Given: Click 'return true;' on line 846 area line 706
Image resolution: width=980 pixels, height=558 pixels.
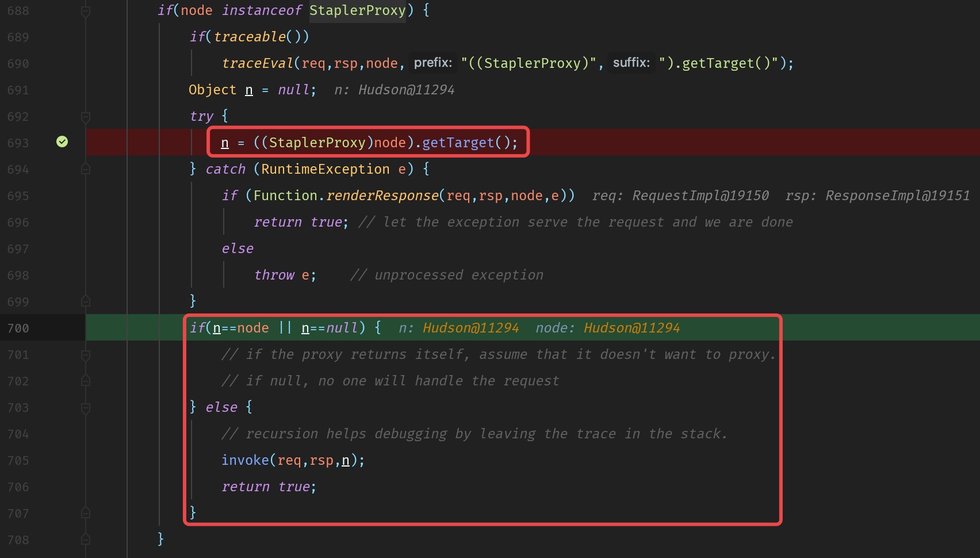Looking at the screenshot, I should (269, 487).
